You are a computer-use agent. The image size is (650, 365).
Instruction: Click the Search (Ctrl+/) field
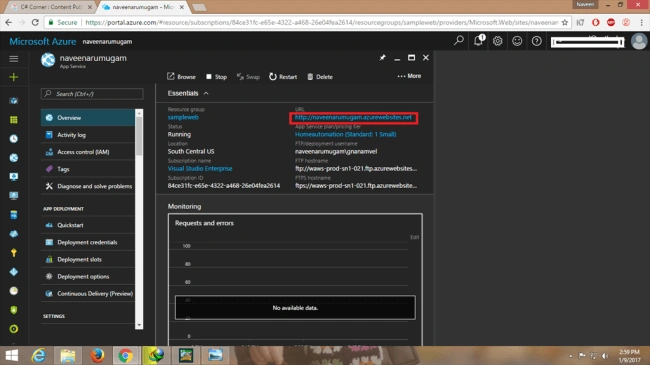tap(92, 94)
